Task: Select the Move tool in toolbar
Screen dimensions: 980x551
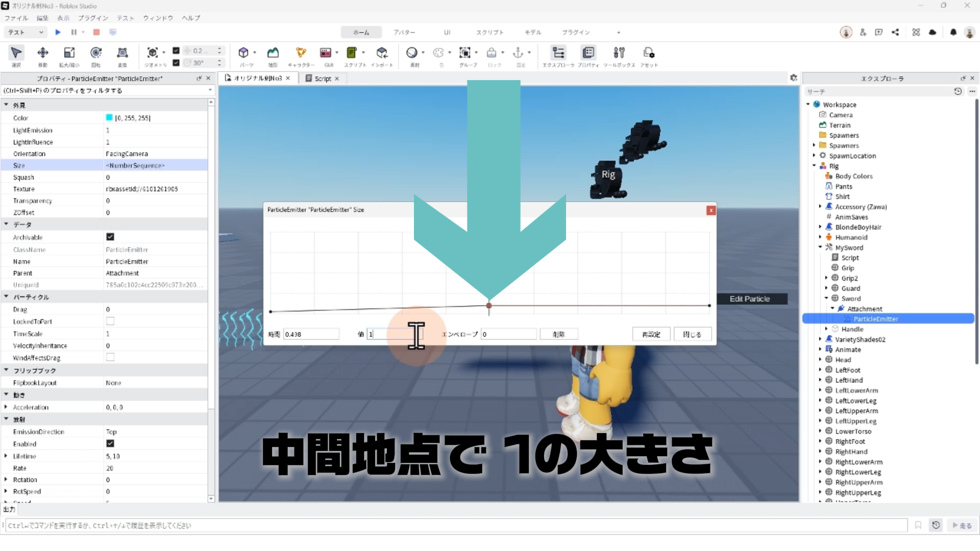Action: pyautogui.click(x=43, y=53)
